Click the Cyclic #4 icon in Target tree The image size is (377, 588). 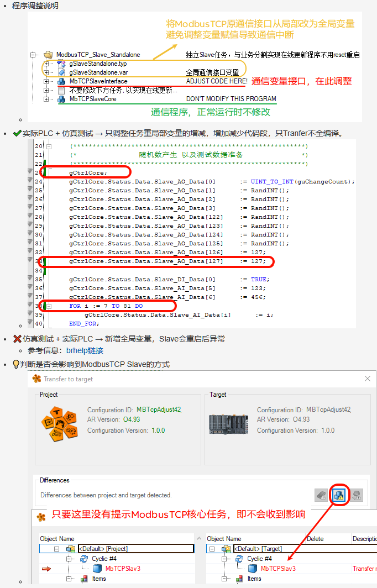tap(239, 559)
